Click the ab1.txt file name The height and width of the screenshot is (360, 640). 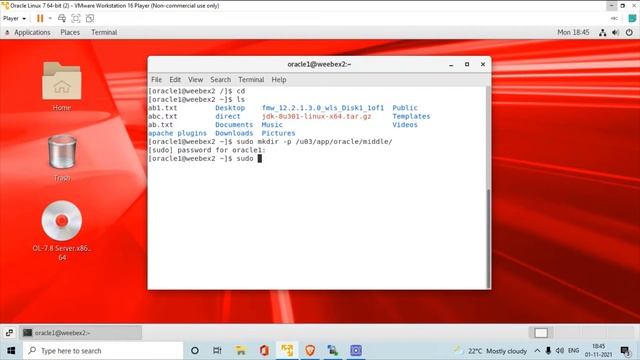click(x=163, y=108)
